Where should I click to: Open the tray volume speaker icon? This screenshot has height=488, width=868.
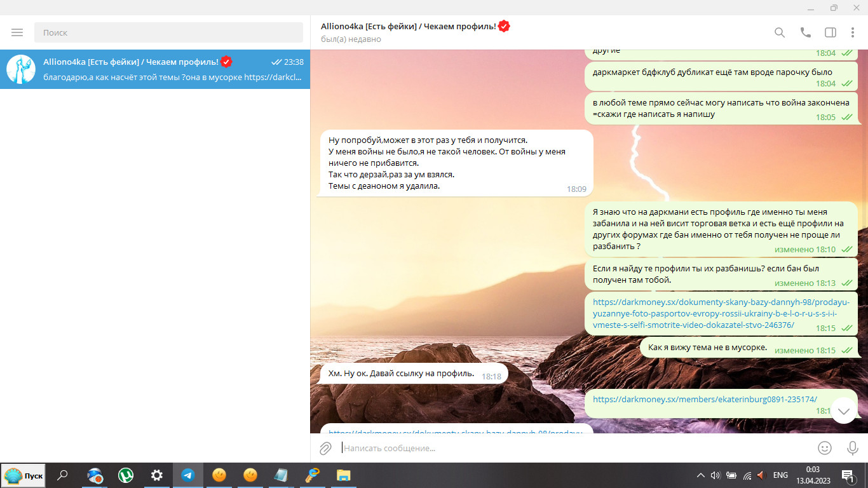click(x=715, y=475)
